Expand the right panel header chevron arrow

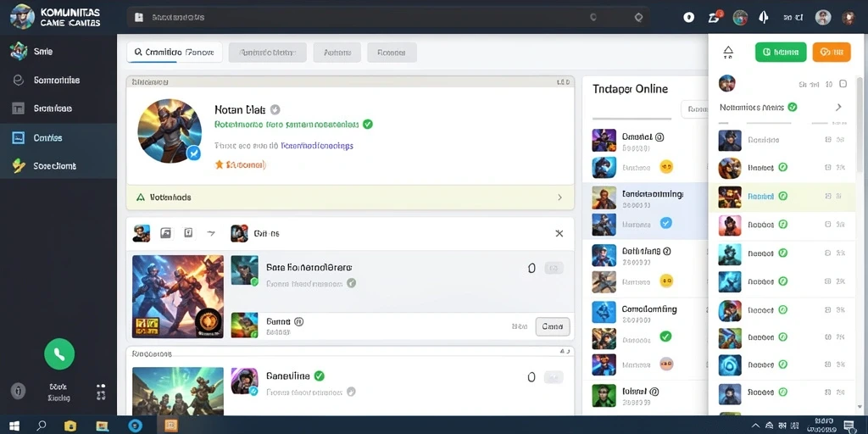coord(838,107)
